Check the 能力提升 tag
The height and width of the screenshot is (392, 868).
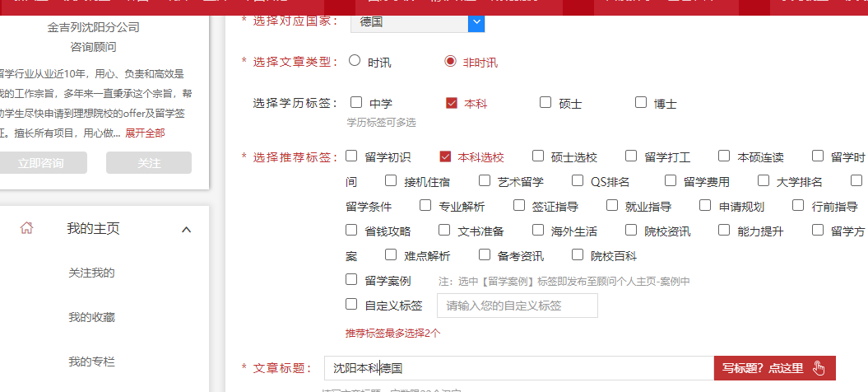click(x=724, y=230)
